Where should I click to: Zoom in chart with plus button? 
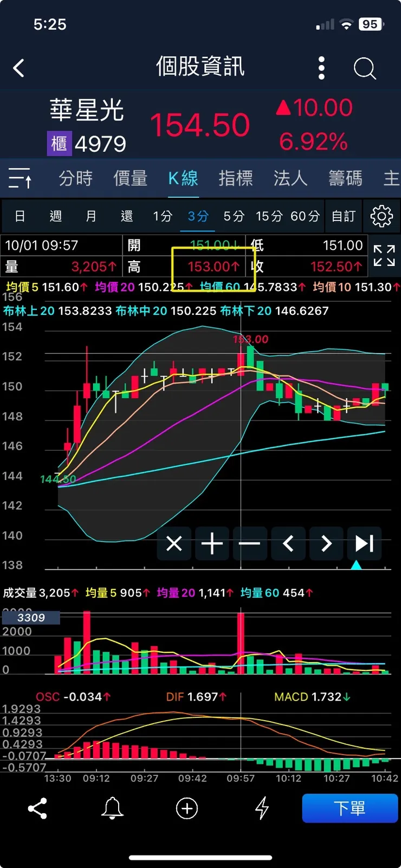point(212,543)
